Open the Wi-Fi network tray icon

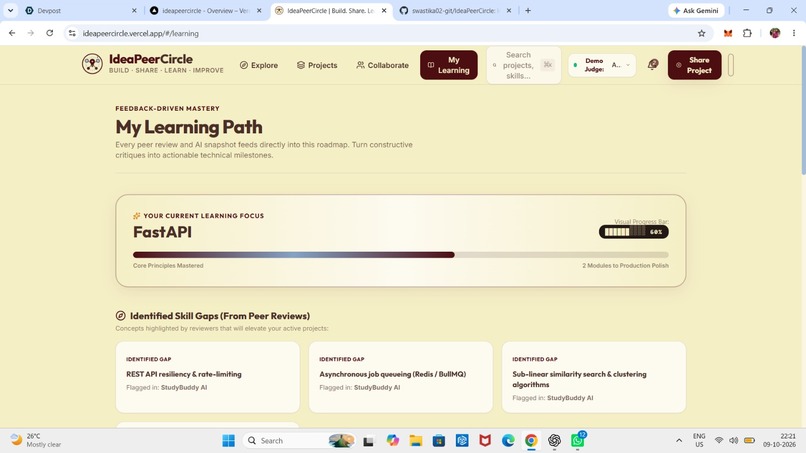coord(719,440)
